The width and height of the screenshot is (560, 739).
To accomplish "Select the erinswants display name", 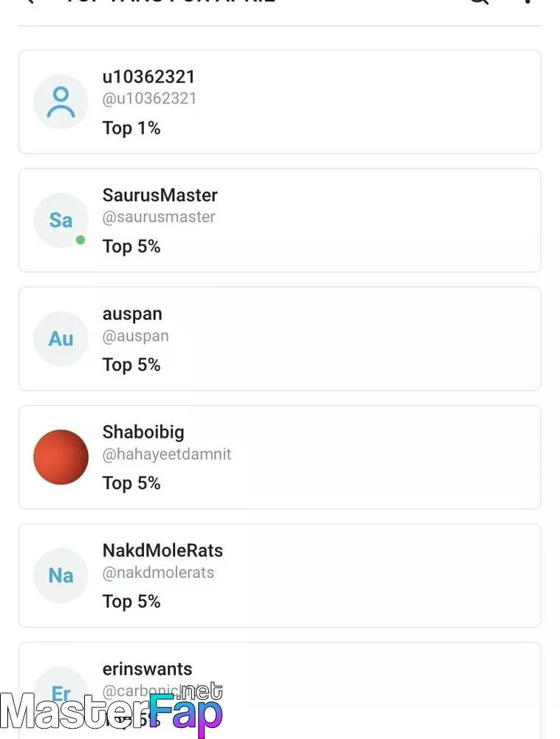I will tap(148, 669).
